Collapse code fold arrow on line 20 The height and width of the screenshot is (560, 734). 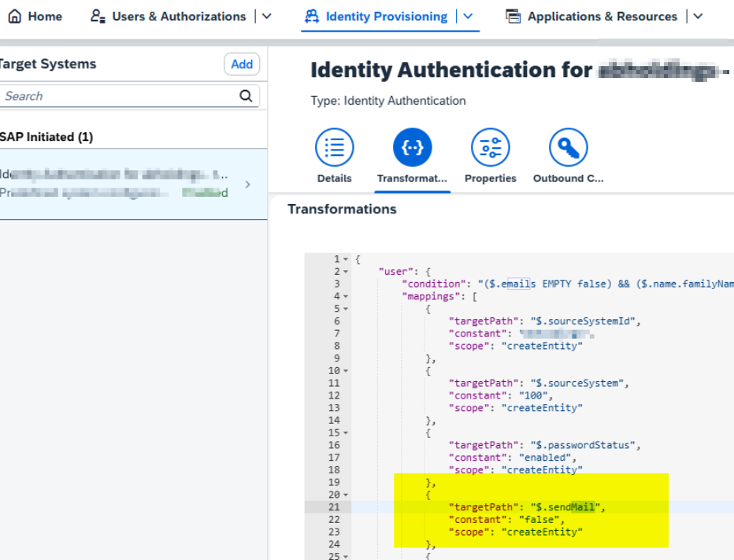[x=346, y=495]
